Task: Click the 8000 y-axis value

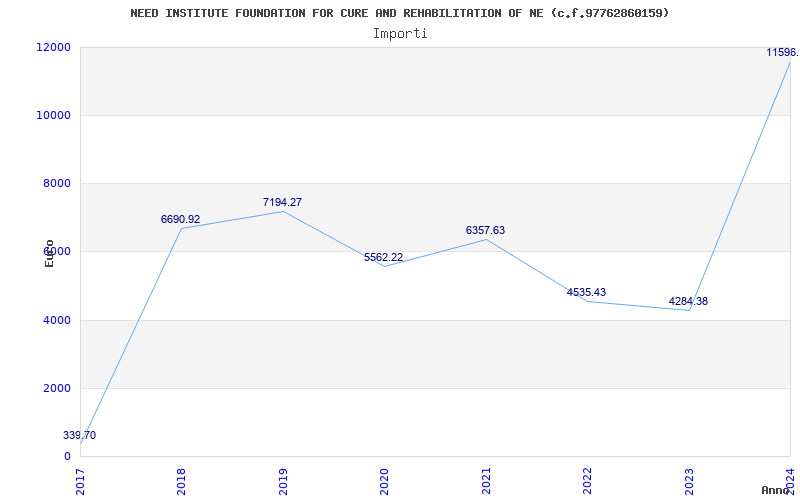Action: (56, 183)
